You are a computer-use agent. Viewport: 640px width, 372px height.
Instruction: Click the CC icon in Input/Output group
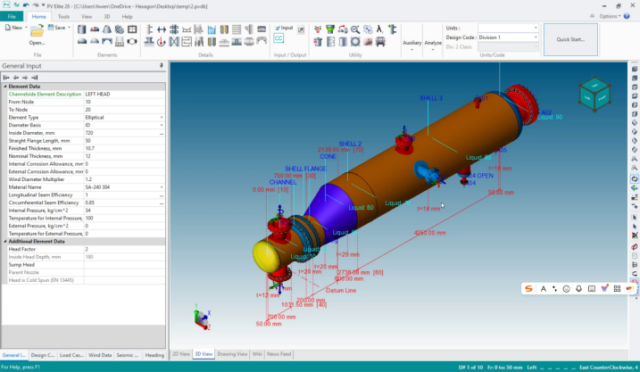tap(279, 38)
